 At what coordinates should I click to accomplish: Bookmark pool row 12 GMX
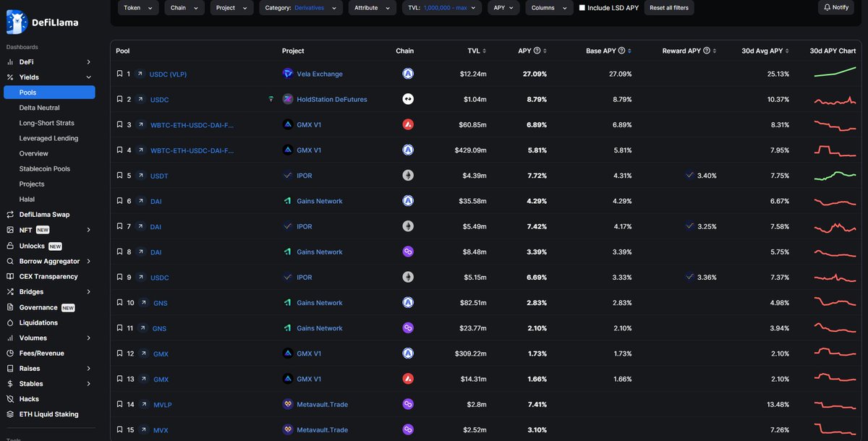tap(119, 354)
